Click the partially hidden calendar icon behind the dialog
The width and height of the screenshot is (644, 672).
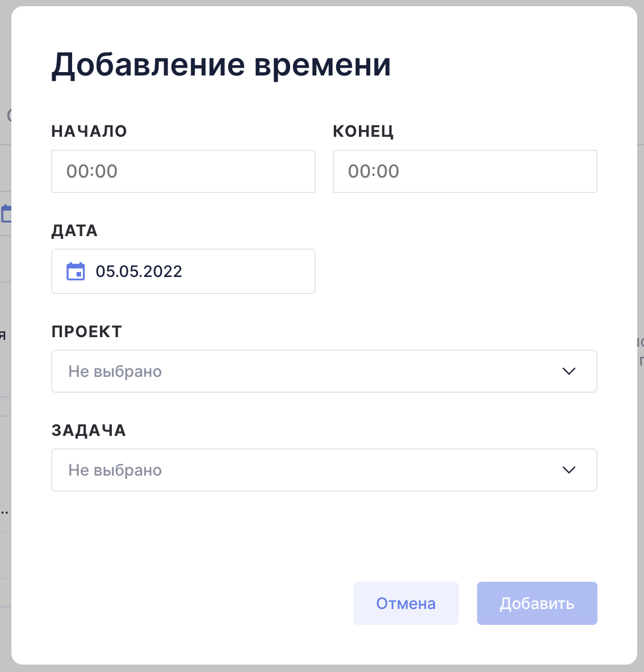(x=6, y=213)
